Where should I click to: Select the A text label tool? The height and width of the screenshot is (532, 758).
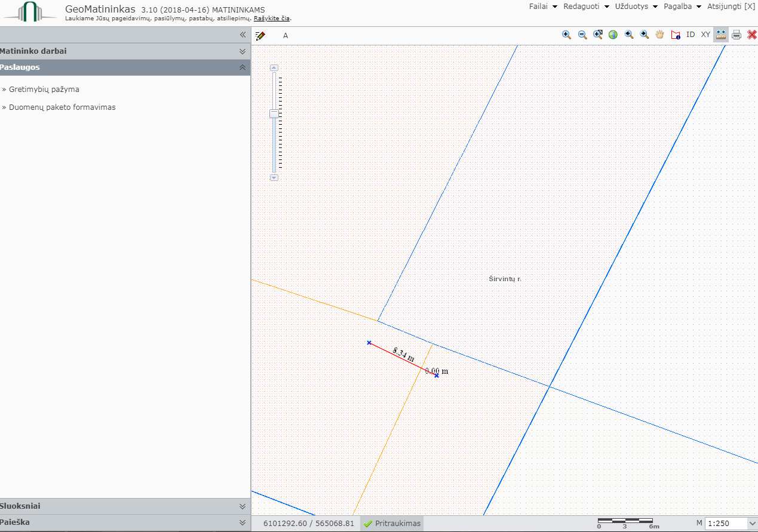(286, 35)
